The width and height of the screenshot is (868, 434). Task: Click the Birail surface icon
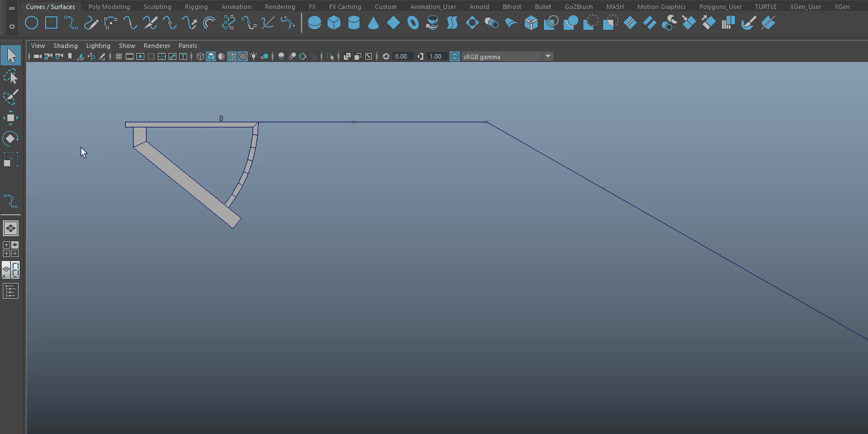[512, 23]
